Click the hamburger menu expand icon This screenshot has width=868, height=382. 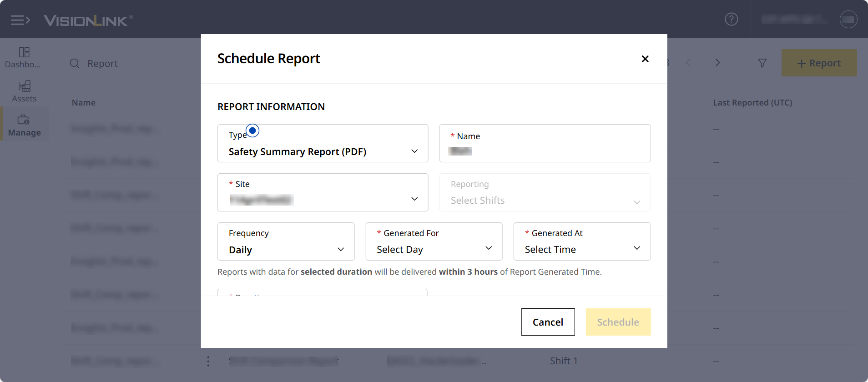pos(20,20)
